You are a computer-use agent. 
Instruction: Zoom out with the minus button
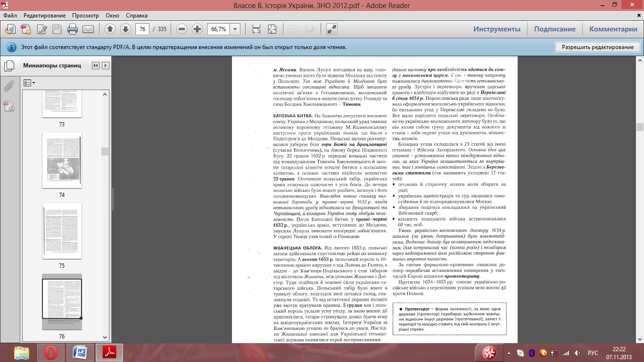182,29
